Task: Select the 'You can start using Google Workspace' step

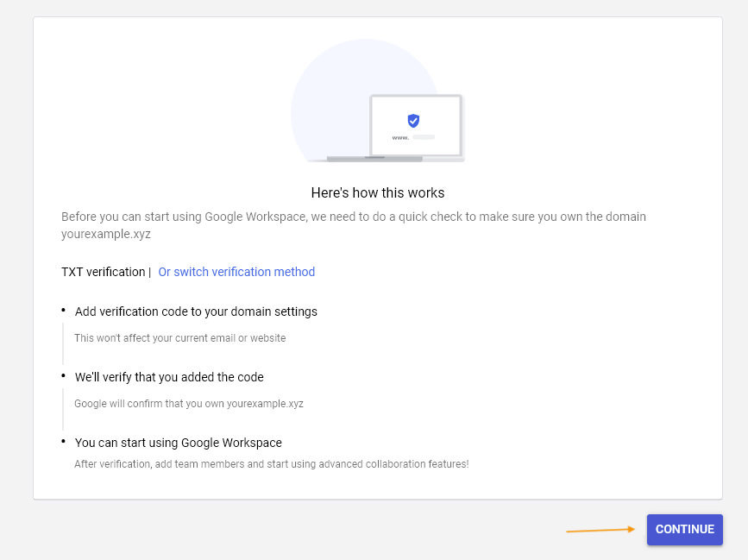Action: (179, 443)
